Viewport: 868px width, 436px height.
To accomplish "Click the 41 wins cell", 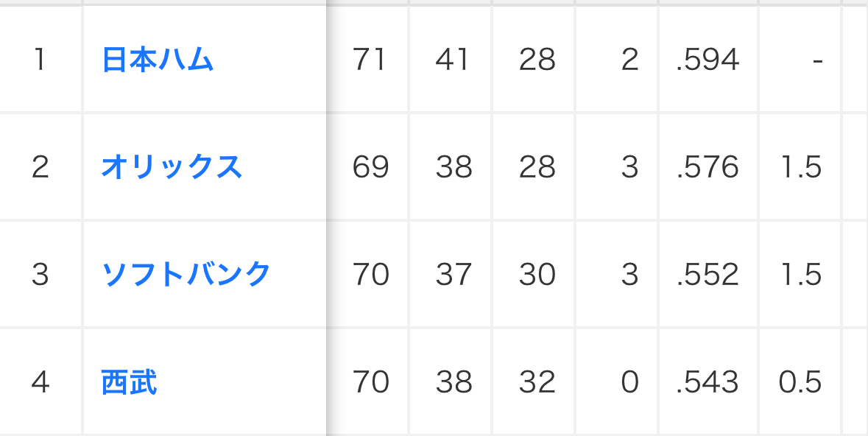I will [452, 60].
